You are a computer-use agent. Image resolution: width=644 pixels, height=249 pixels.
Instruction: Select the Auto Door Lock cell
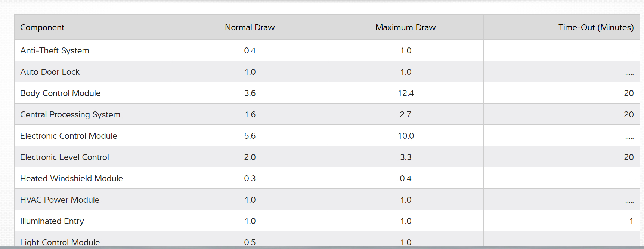click(x=50, y=72)
